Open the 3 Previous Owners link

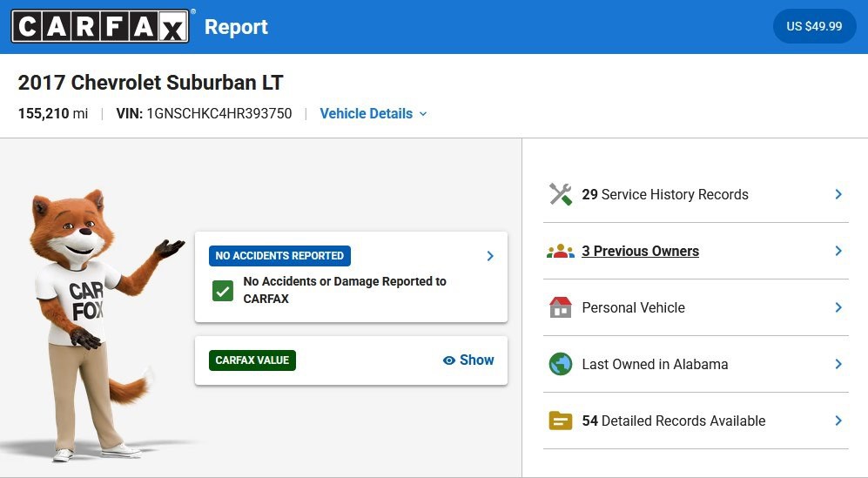(x=641, y=251)
